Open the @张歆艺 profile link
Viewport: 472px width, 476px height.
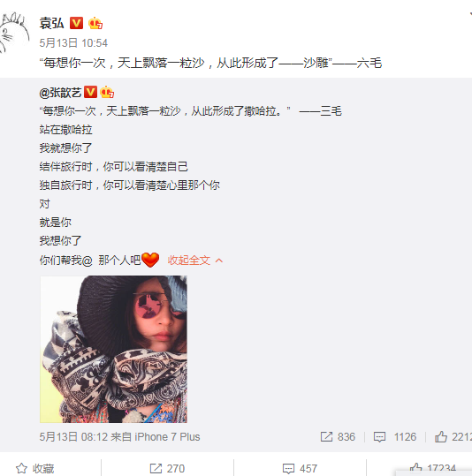click(x=60, y=92)
